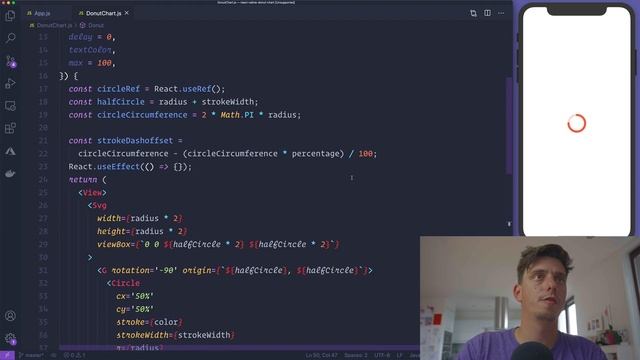Click 'strokeDashoffset' on line 21
The height and width of the screenshot is (360, 640).
(135, 141)
